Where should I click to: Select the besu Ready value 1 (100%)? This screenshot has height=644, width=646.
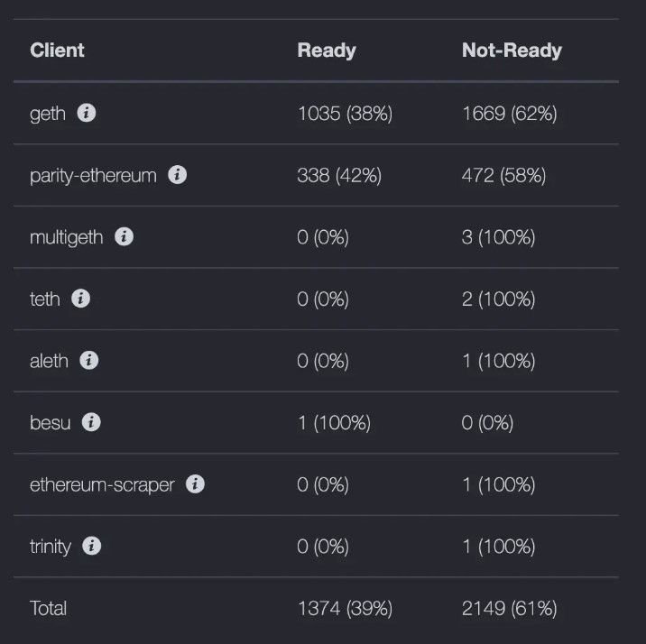click(x=334, y=423)
